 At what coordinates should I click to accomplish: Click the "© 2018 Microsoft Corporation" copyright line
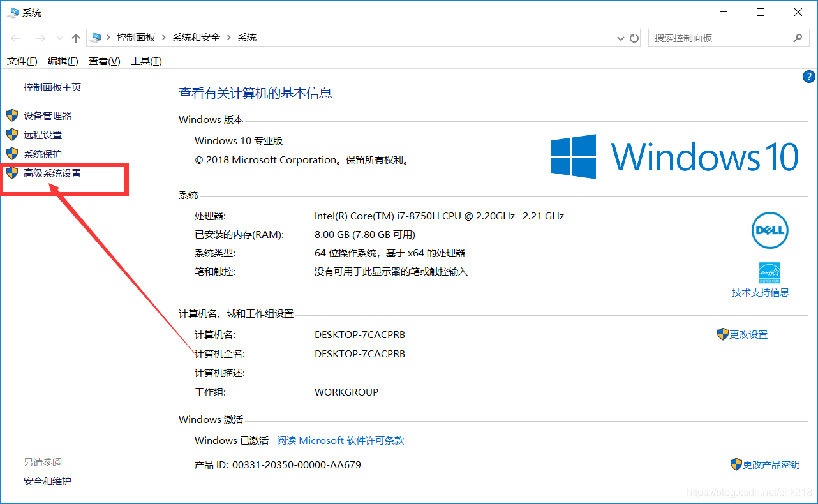[302, 159]
